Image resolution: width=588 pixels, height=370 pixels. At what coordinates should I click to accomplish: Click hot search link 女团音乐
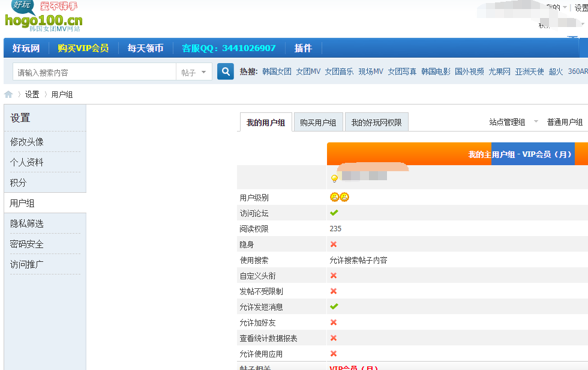(339, 71)
